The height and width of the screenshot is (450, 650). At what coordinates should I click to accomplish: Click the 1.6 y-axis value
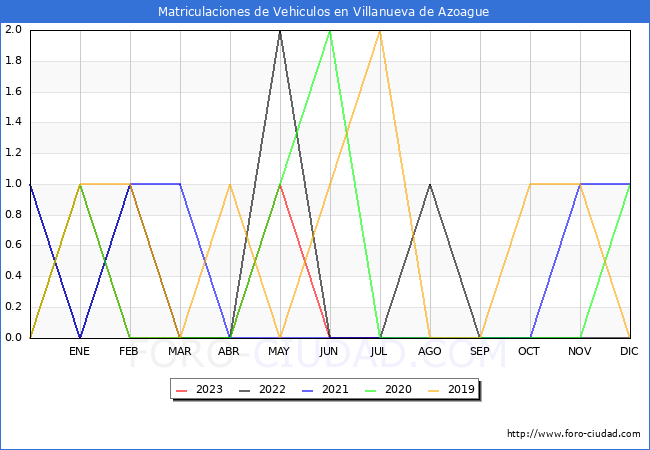pos(13,92)
